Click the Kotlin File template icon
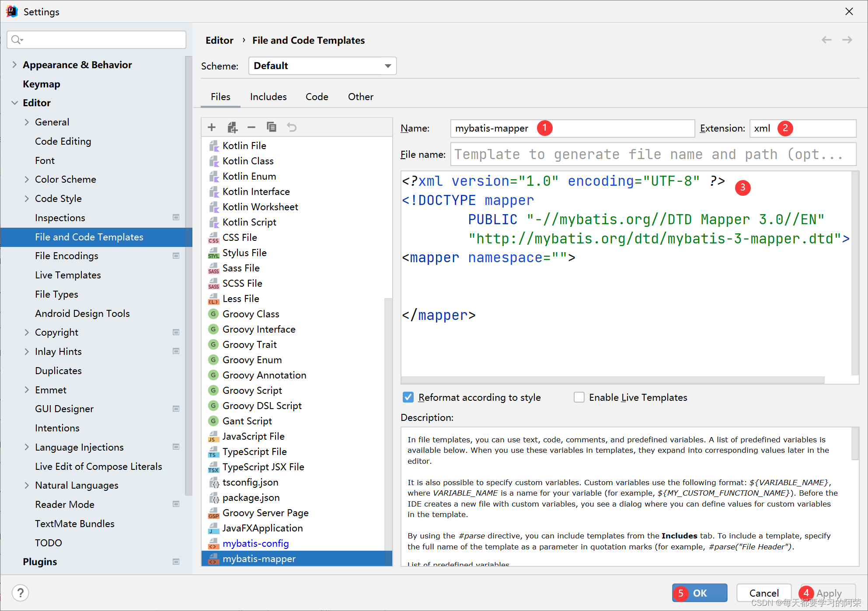 coord(213,146)
